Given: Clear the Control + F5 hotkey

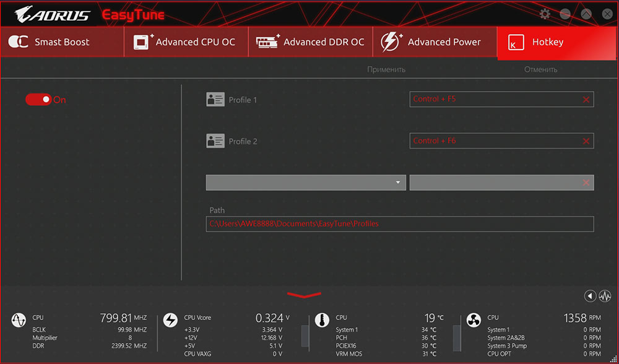Looking at the screenshot, I should [586, 100].
